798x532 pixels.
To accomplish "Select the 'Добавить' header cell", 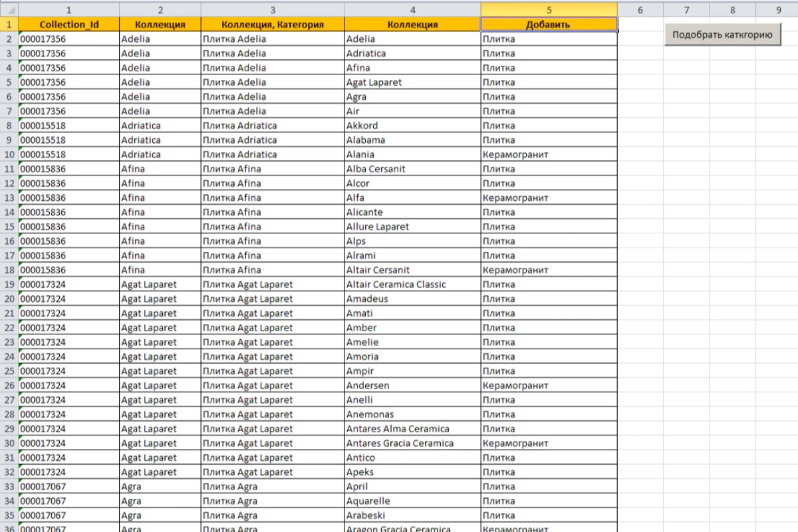I will pos(549,25).
